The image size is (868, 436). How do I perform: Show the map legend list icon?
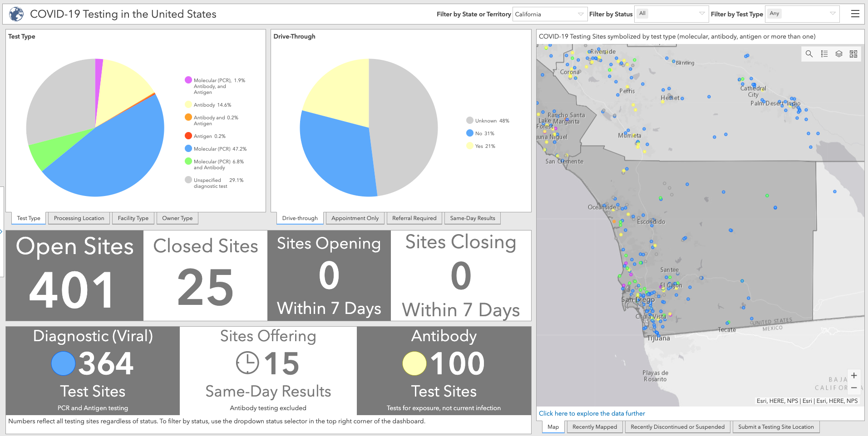(824, 54)
